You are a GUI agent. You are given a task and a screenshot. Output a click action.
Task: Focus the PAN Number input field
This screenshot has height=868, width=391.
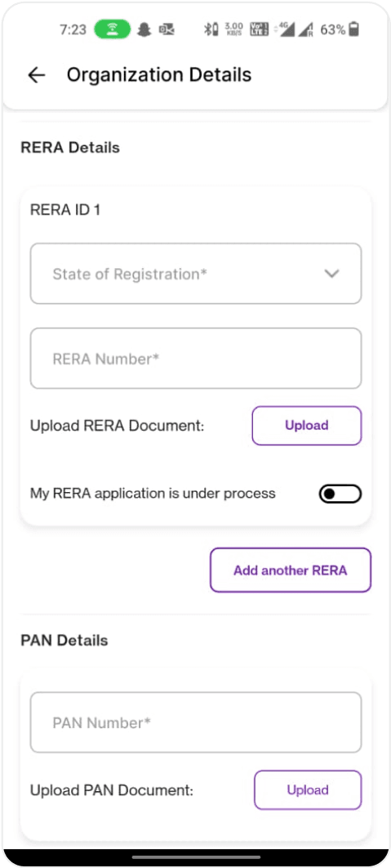tap(196, 723)
